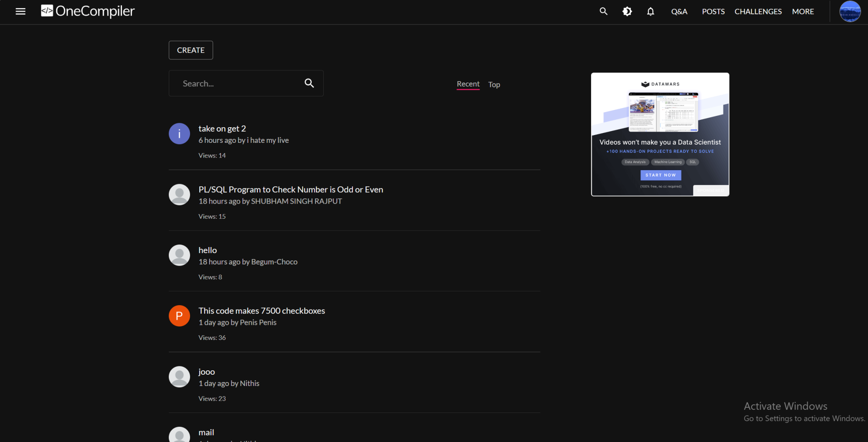Click the 'i' avatar of the take on get 2 post

[x=179, y=134]
